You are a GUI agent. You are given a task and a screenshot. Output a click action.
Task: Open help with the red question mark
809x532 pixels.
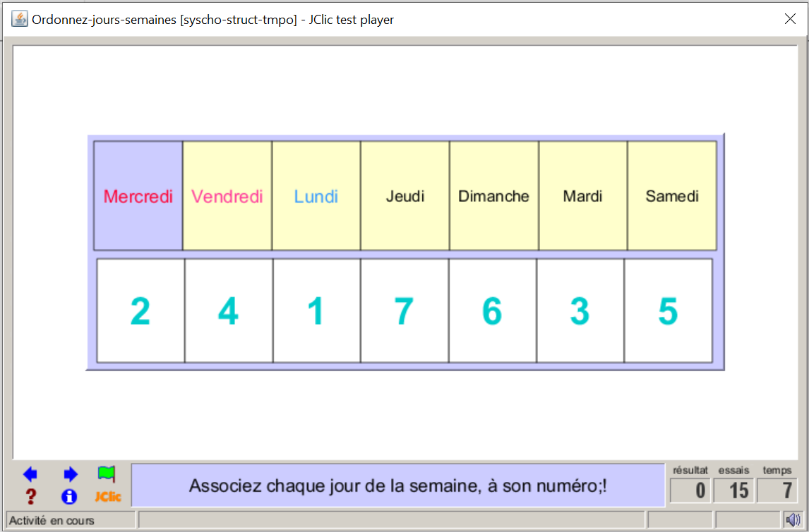30,497
